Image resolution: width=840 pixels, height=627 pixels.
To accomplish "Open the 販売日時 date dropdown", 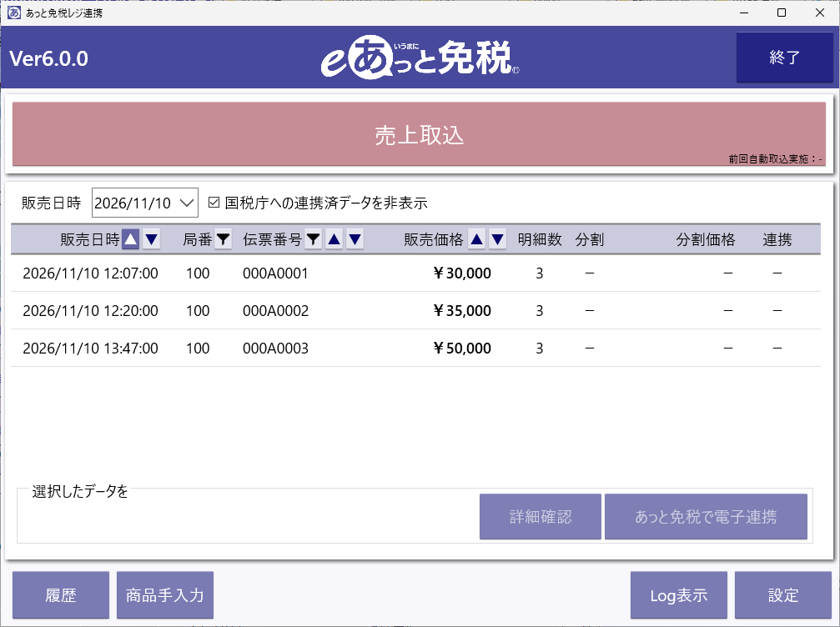I will click(186, 203).
